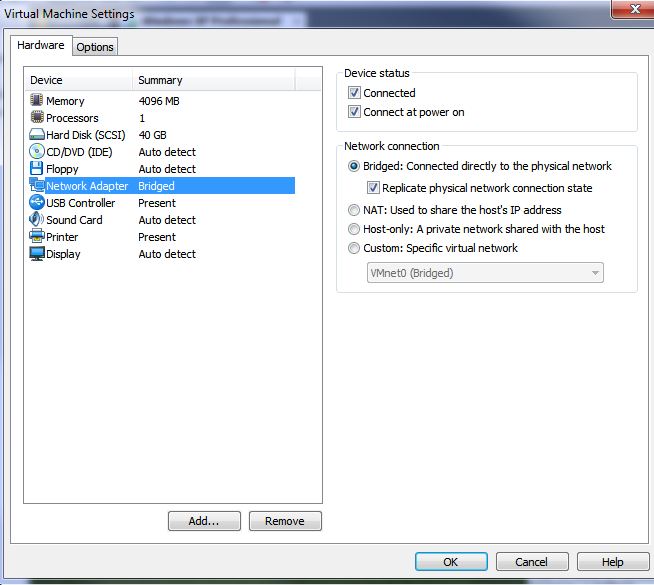This screenshot has height=585, width=654.
Task: Open the VMnet0 (Bridged) dropdown
Action: (485, 273)
